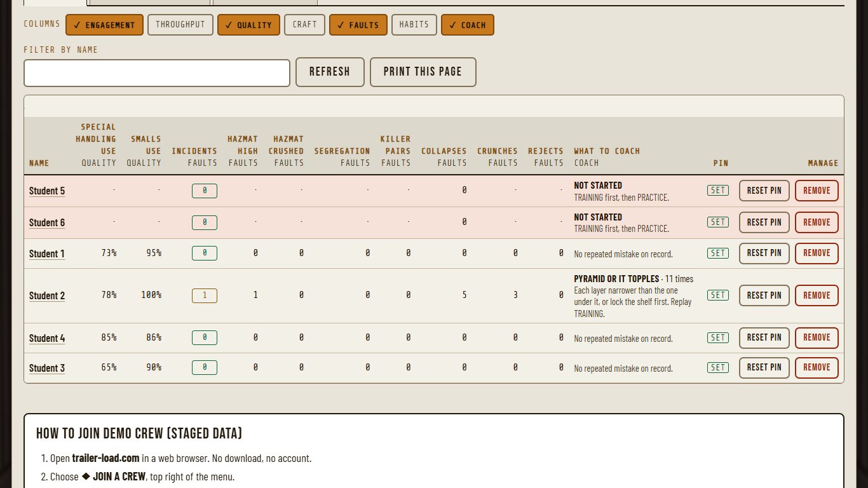The image size is (868, 488).
Task: Remove Student 6 from crew
Action: coord(817,222)
